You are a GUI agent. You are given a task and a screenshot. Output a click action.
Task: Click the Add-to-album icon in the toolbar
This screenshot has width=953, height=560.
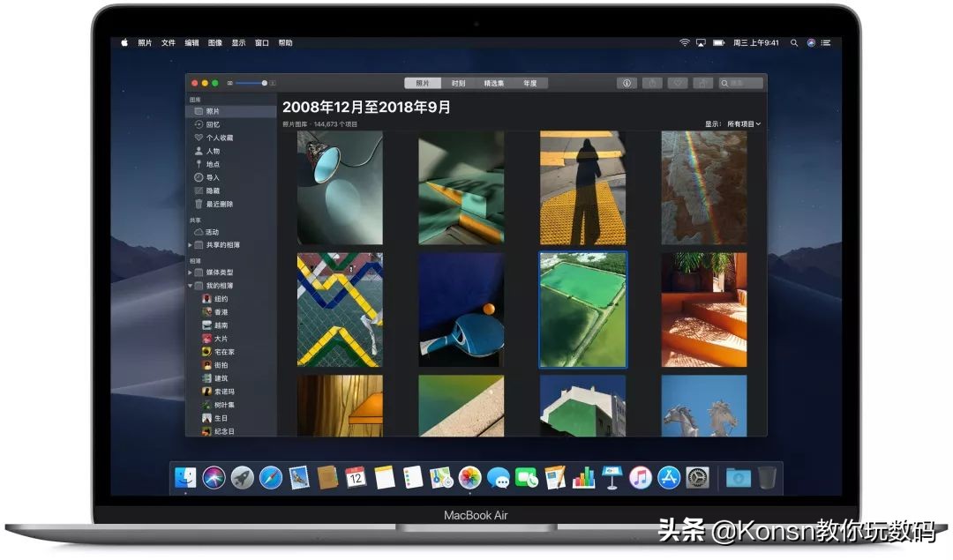pyautogui.click(x=702, y=82)
